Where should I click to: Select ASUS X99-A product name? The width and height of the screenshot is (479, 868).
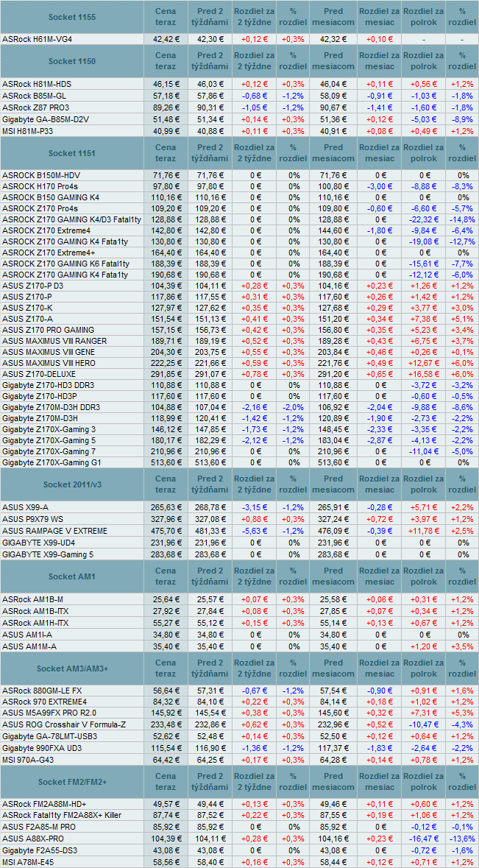pos(26,508)
